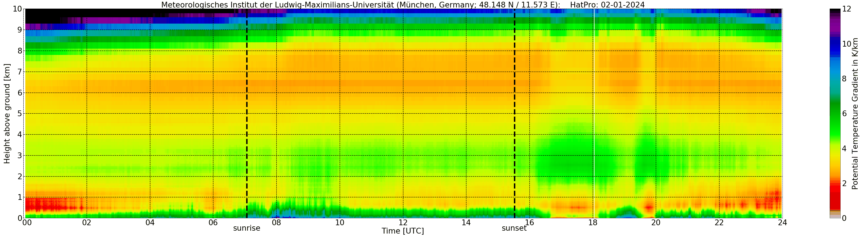Pick the '2' value label on the colorbar

click(844, 183)
